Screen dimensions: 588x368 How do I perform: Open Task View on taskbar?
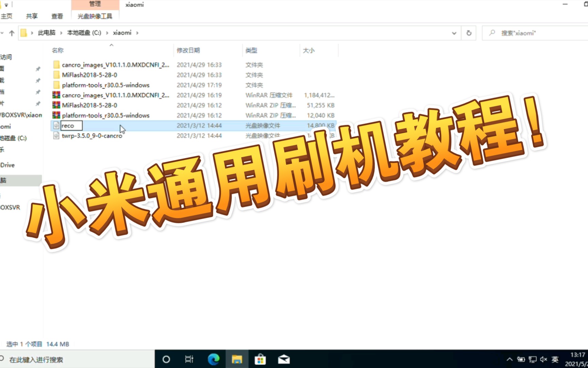click(189, 359)
